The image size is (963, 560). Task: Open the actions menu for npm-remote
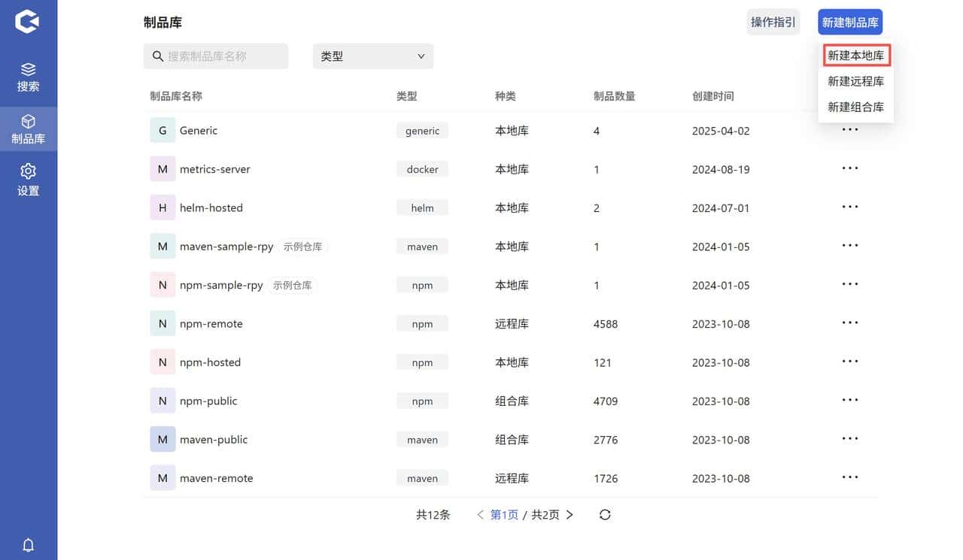coord(849,323)
